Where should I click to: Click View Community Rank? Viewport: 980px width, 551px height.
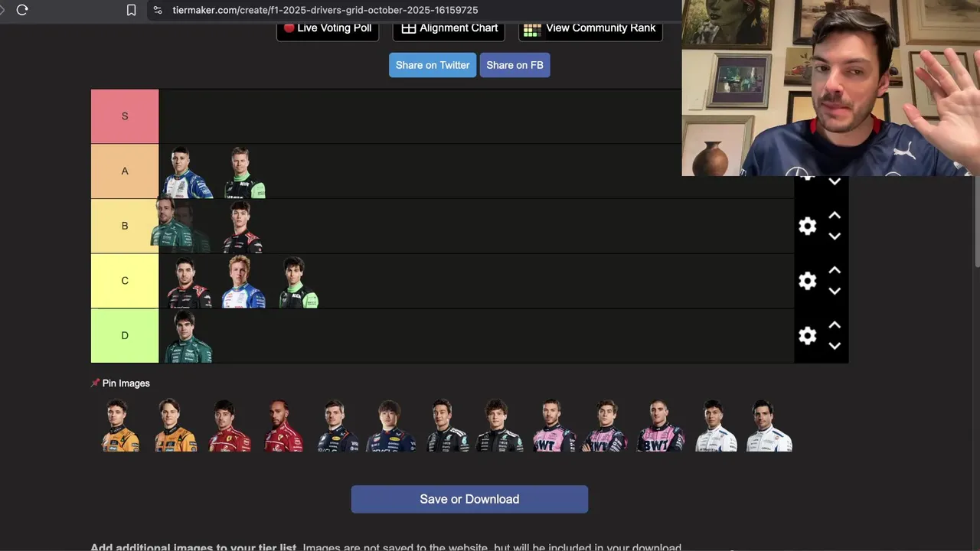590,28
